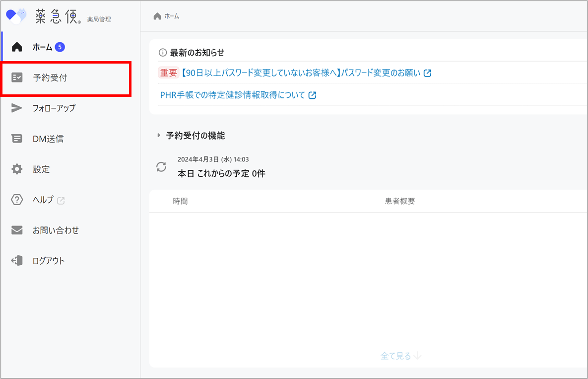Click the external link icon on PHR手帳 notice
This screenshot has width=588, height=379.
pyautogui.click(x=312, y=95)
